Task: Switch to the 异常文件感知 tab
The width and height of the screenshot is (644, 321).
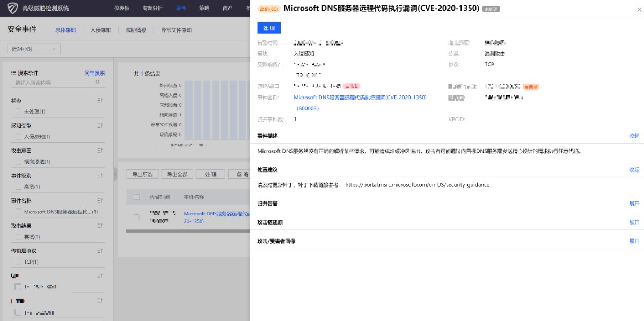Action: click(176, 30)
